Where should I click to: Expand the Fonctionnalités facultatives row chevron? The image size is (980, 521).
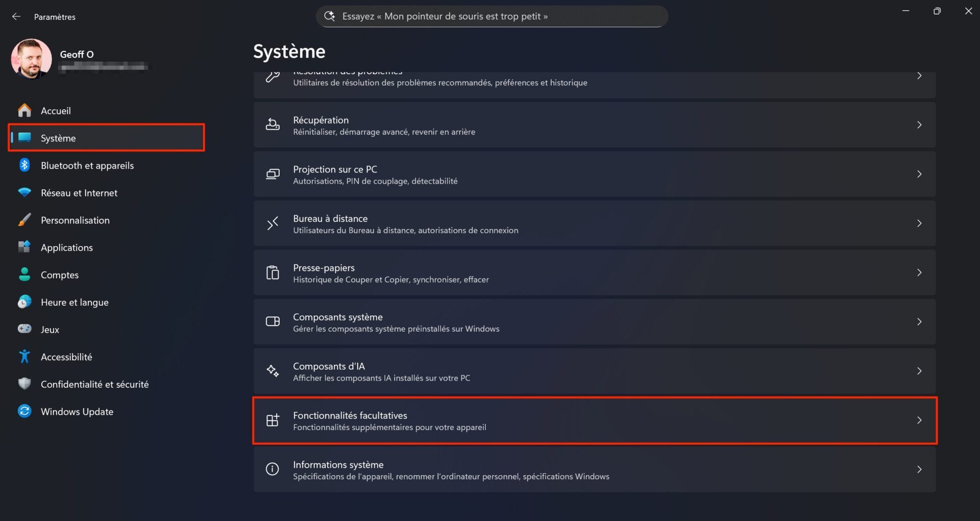(x=920, y=420)
